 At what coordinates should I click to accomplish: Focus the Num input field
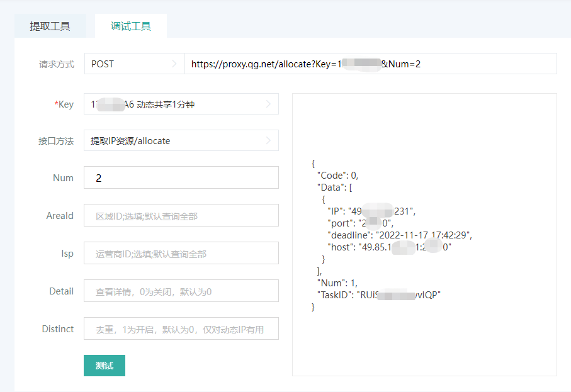pos(181,178)
